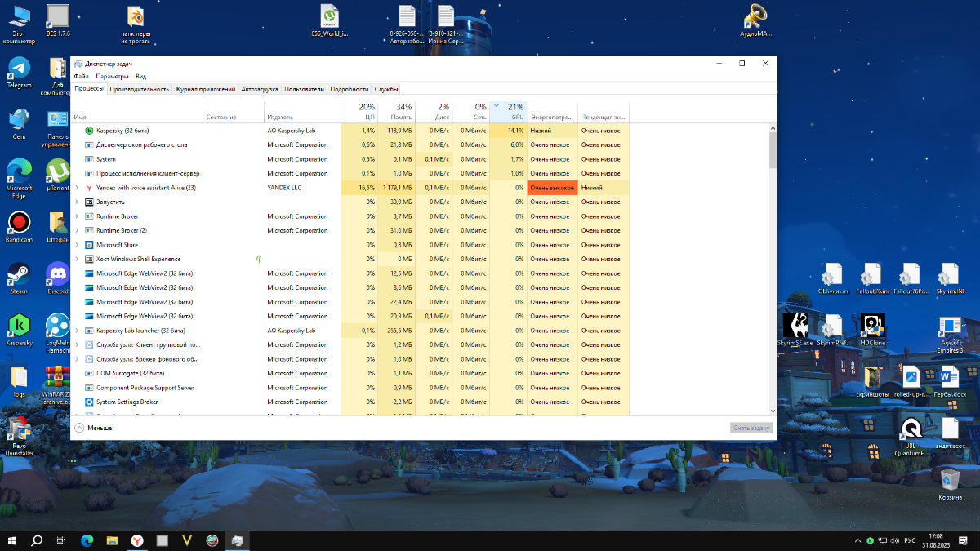Select the SkyrimSE.exe desktop icon
The height and width of the screenshot is (551, 980).
click(795, 329)
